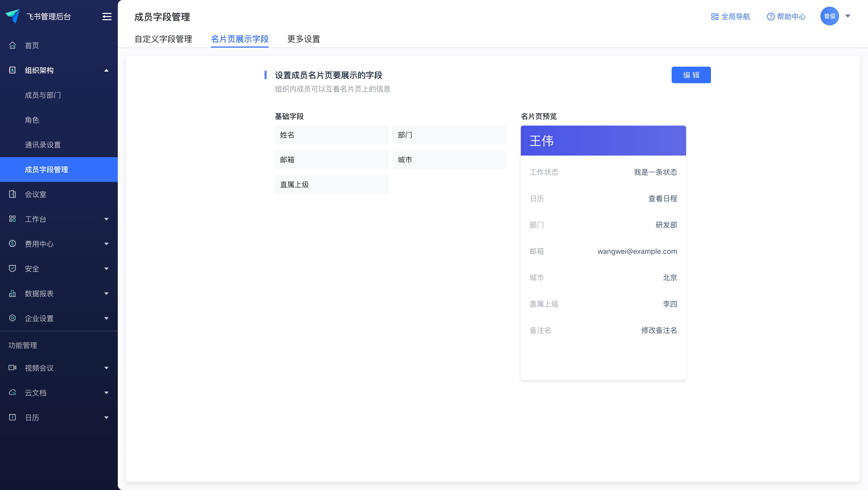The height and width of the screenshot is (490, 868).
Task: Select the 企业设置 gear icon
Action: (x=12, y=318)
